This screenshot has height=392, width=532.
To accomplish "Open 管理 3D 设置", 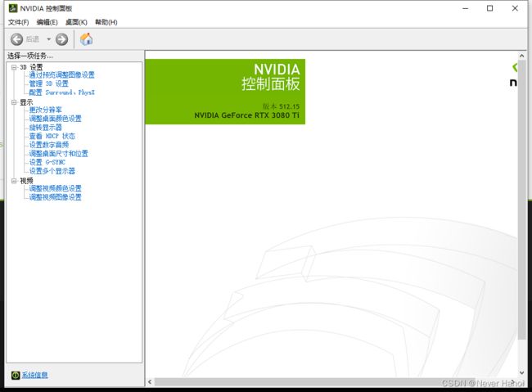I will (x=48, y=83).
